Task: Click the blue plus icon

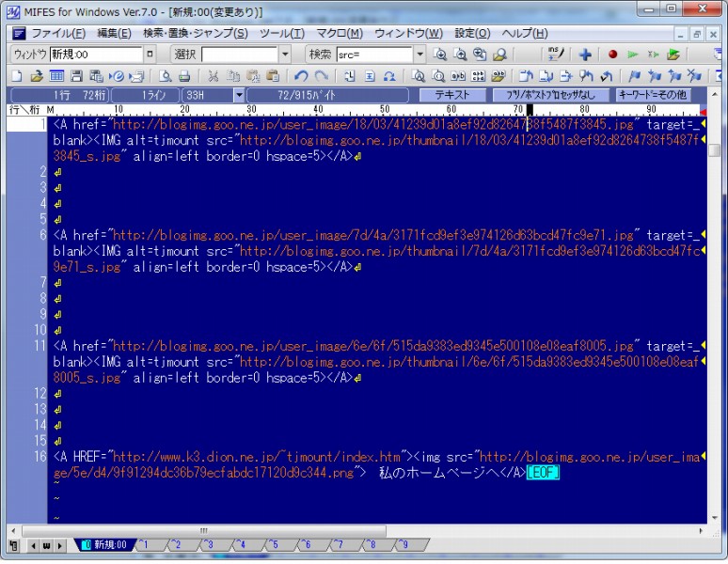Action: point(584,55)
